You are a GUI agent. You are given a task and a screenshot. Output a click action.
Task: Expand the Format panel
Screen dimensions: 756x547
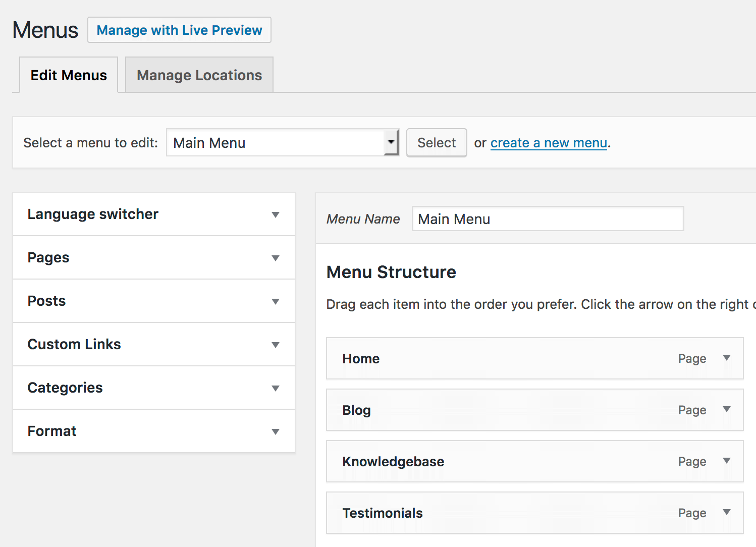(x=276, y=431)
